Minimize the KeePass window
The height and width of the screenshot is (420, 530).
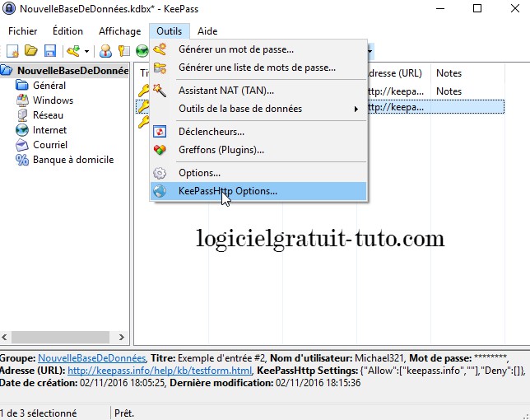coord(440,8)
